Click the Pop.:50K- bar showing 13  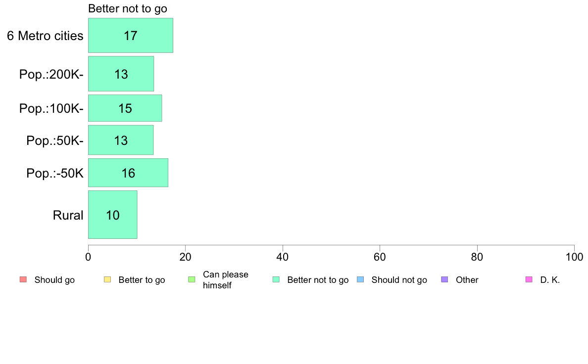121,140
